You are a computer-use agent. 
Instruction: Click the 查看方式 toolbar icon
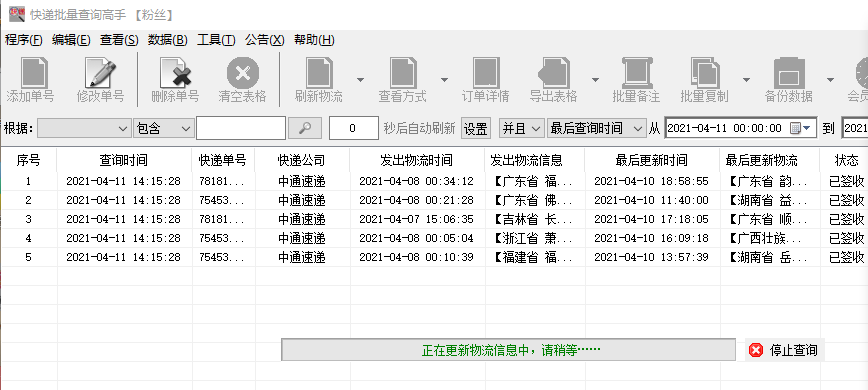[x=402, y=72]
